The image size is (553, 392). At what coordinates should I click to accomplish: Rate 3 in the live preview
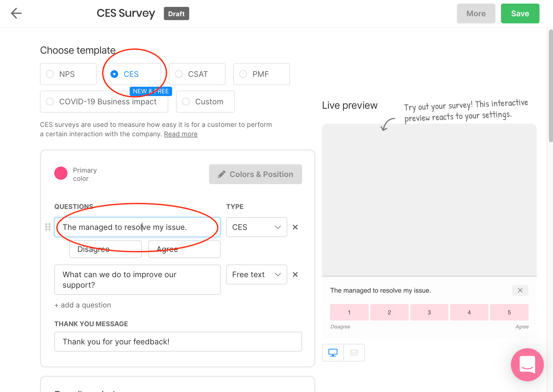pyautogui.click(x=429, y=312)
